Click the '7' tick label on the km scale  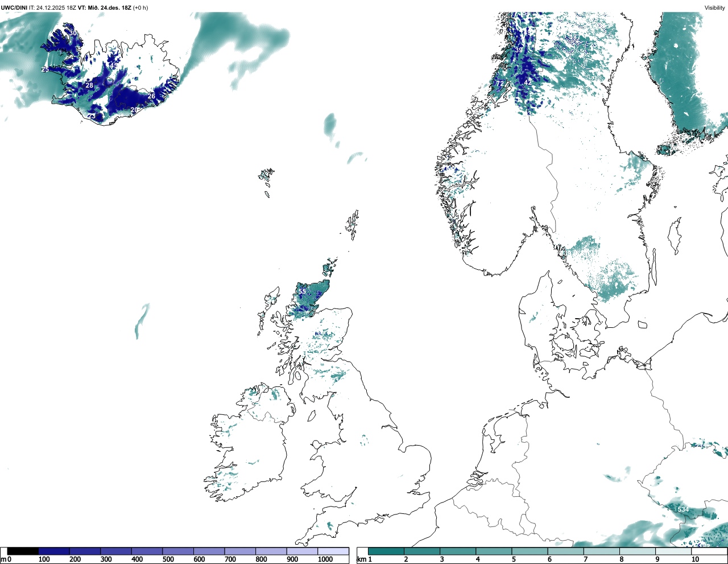(586, 559)
